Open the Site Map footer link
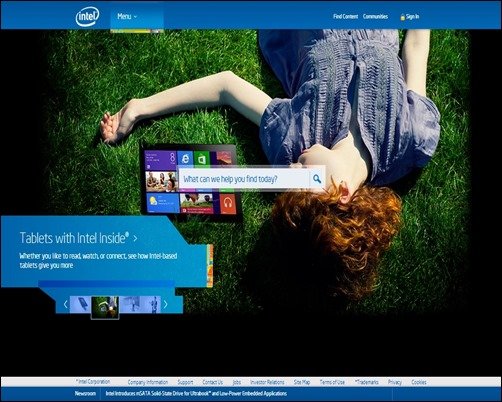Image resolution: width=502 pixels, height=402 pixels. pos(302,382)
